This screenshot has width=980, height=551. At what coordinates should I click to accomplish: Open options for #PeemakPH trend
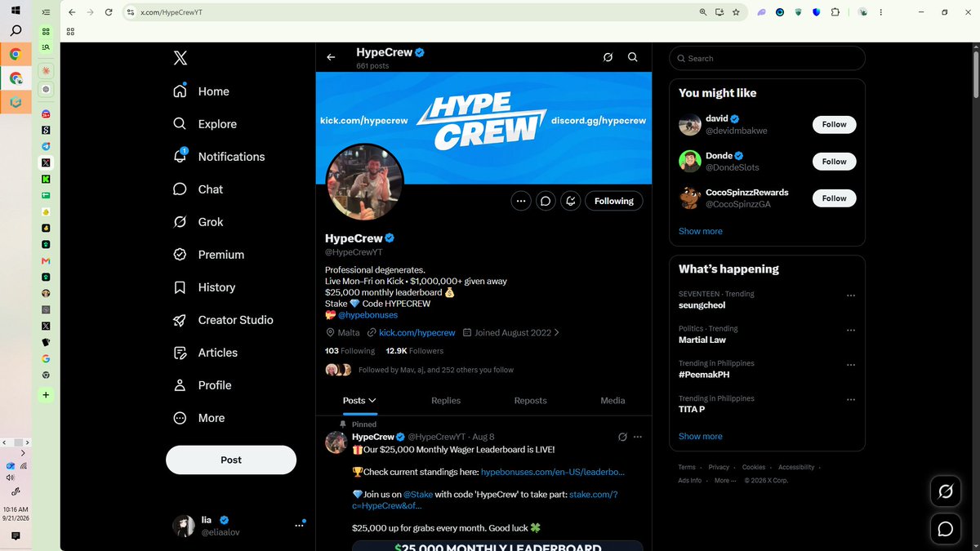[851, 366]
